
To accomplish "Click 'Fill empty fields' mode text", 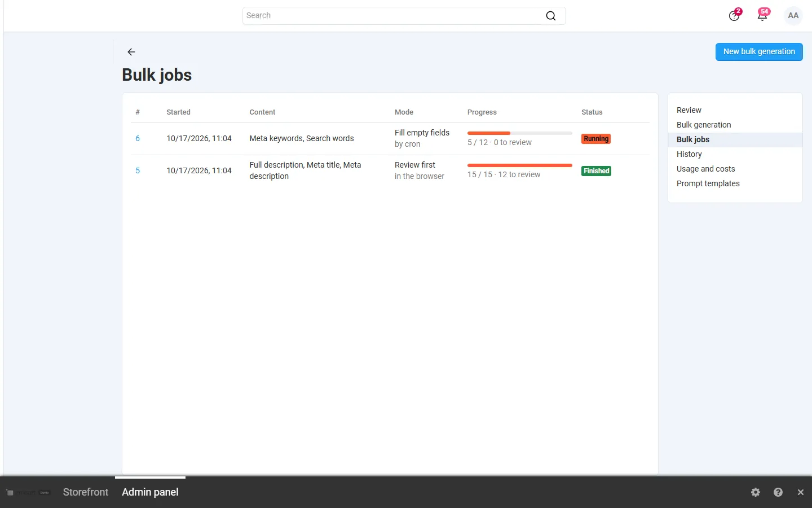I will pos(422,133).
